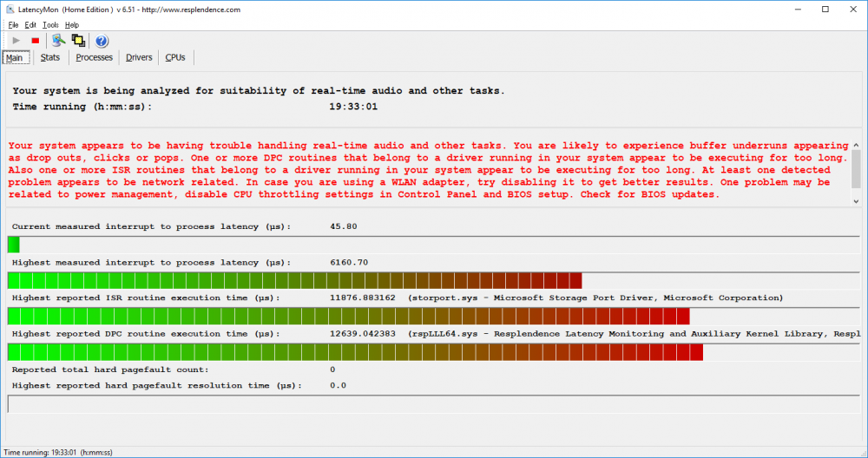868x458 pixels.
Task: Click the warning text scrollbar down arrow
Action: tap(856, 201)
